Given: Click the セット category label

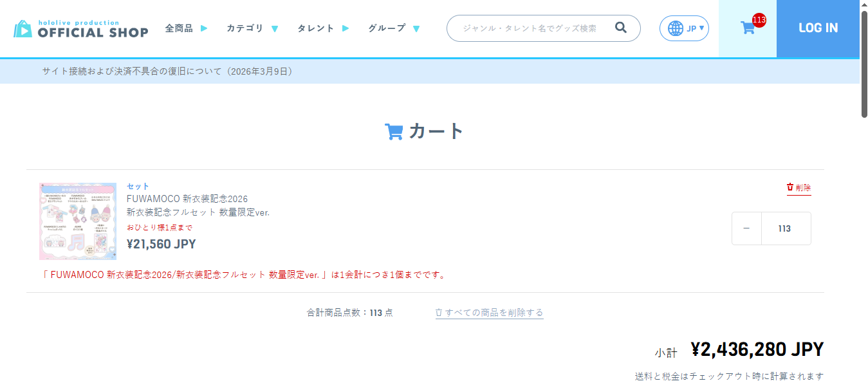Looking at the screenshot, I should [x=138, y=186].
